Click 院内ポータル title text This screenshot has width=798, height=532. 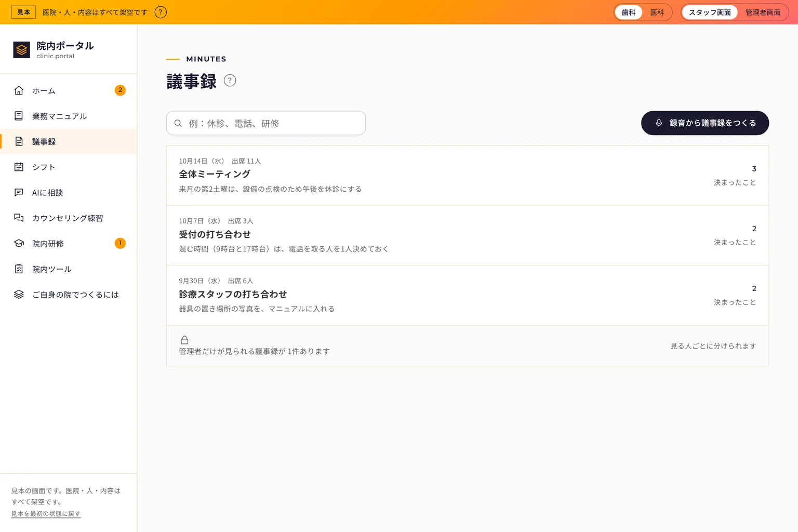pyautogui.click(x=65, y=46)
